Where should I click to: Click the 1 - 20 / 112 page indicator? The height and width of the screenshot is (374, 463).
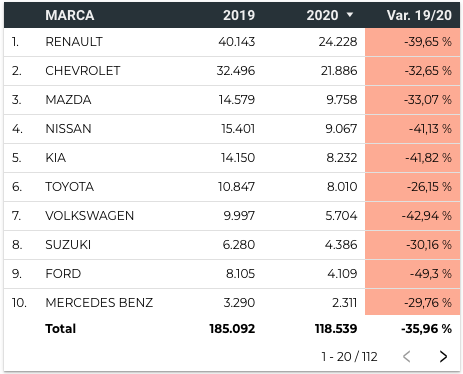(x=349, y=356)
